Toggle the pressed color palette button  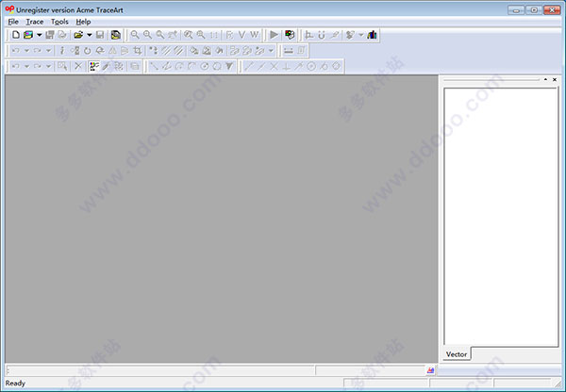point(94,66)
